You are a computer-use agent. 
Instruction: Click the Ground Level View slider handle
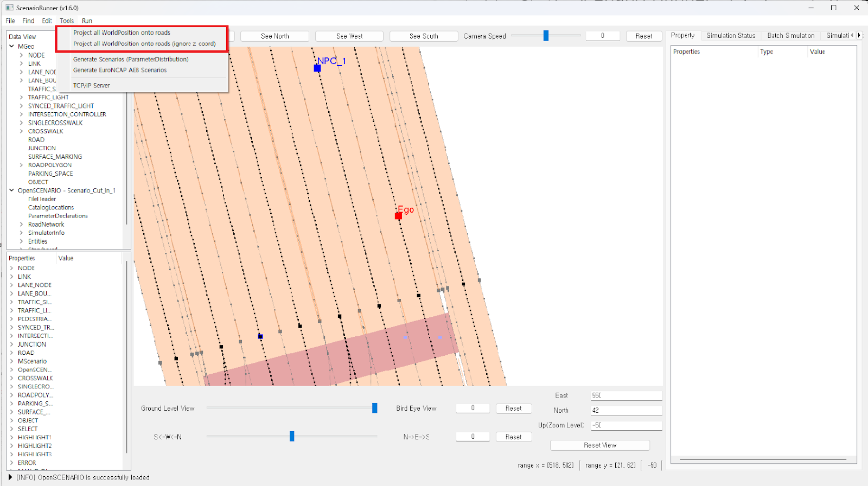374,408
